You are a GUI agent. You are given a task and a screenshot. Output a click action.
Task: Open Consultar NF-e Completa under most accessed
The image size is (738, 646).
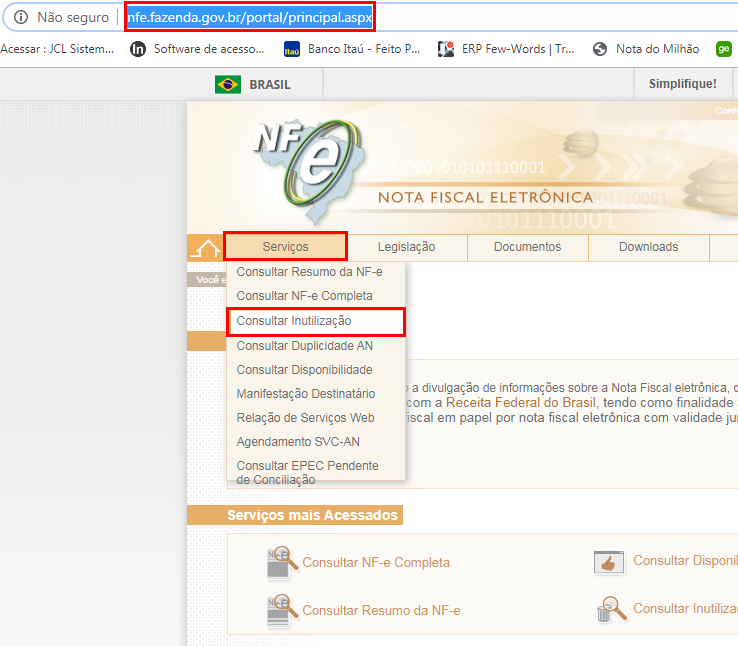click(x=376, y=562)
